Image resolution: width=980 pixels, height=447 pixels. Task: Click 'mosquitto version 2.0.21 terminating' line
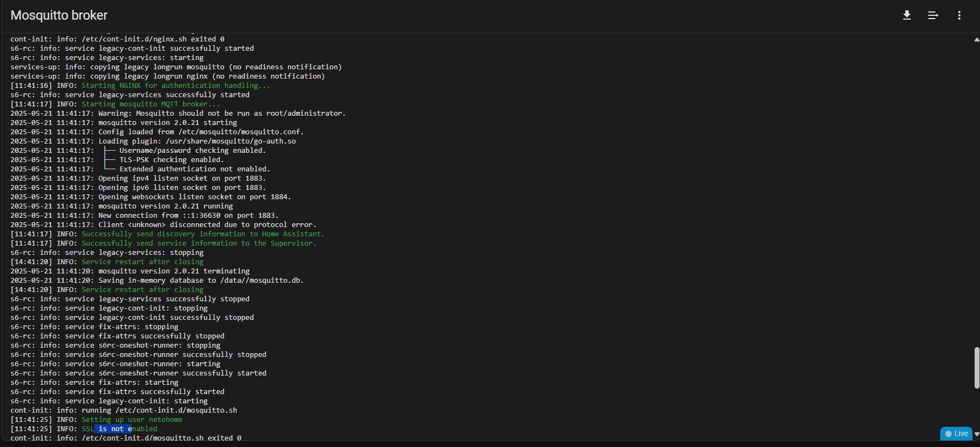(130, 271)
